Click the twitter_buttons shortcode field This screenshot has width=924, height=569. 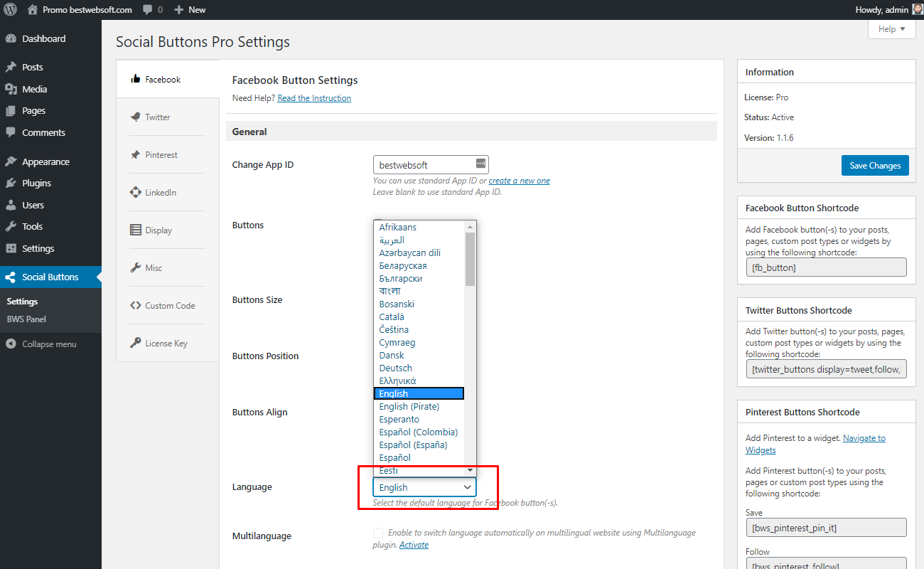(826, 369)
